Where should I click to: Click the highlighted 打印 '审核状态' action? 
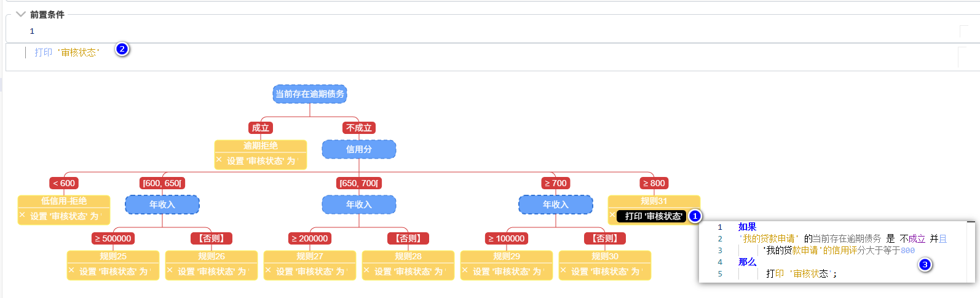(x=653, y=216)
